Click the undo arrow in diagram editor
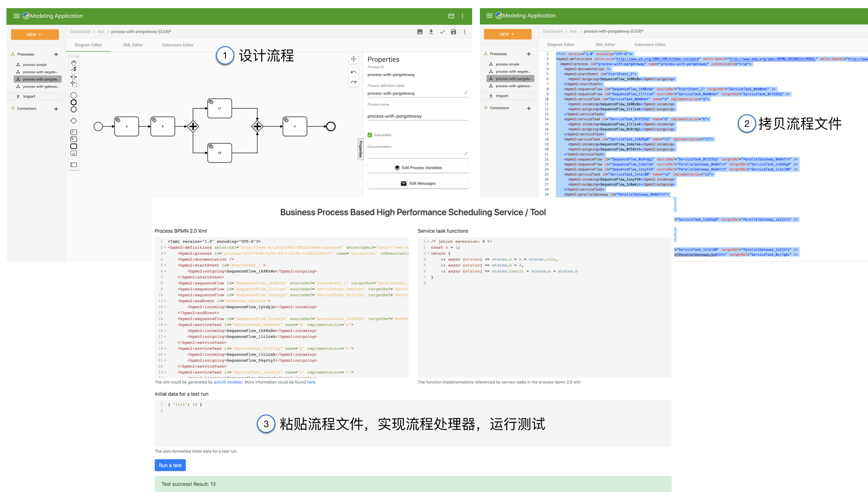 [x=353, y=72]
